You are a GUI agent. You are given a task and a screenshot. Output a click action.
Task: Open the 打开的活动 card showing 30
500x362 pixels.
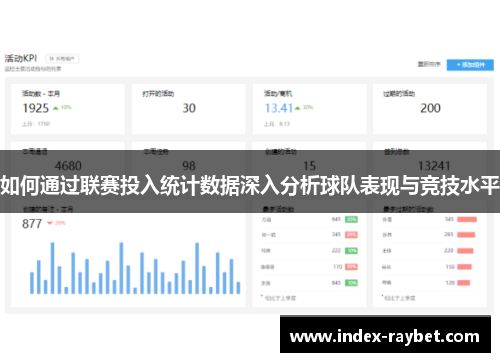189,109
